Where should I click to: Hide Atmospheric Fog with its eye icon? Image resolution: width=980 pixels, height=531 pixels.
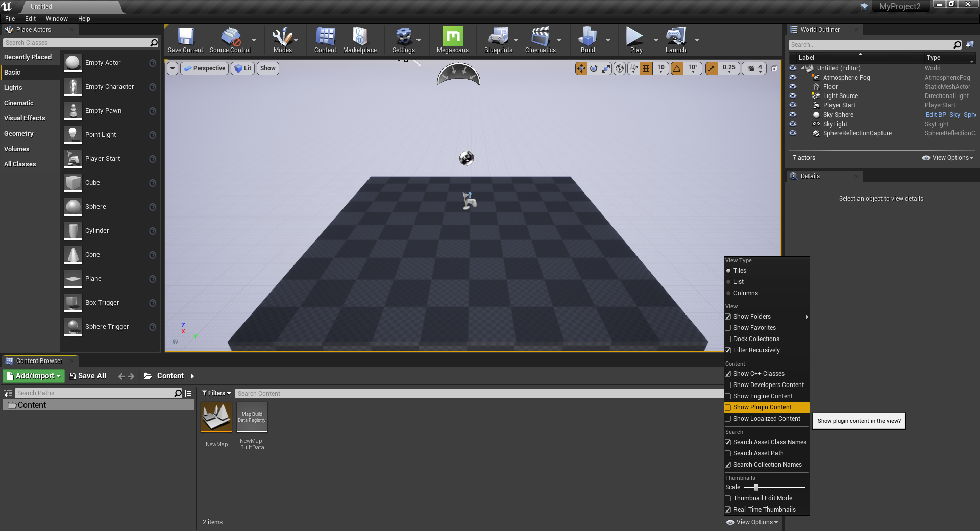793,78
